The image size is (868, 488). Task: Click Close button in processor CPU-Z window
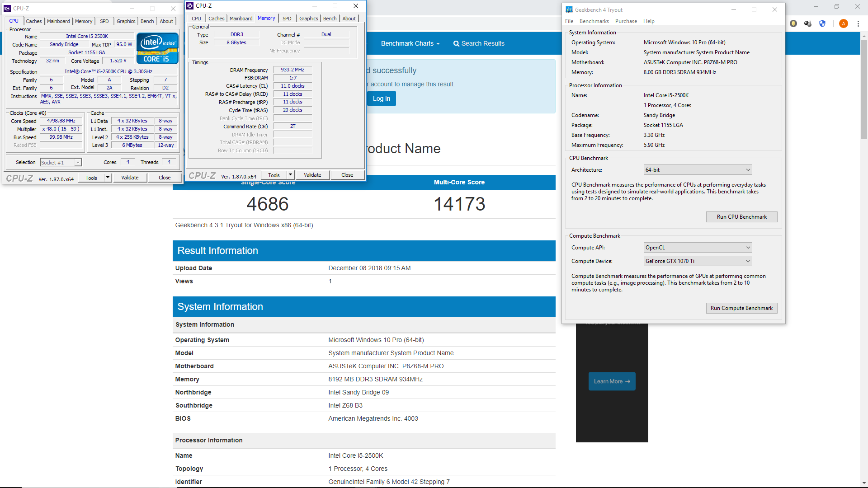click(x=165, y=178)
